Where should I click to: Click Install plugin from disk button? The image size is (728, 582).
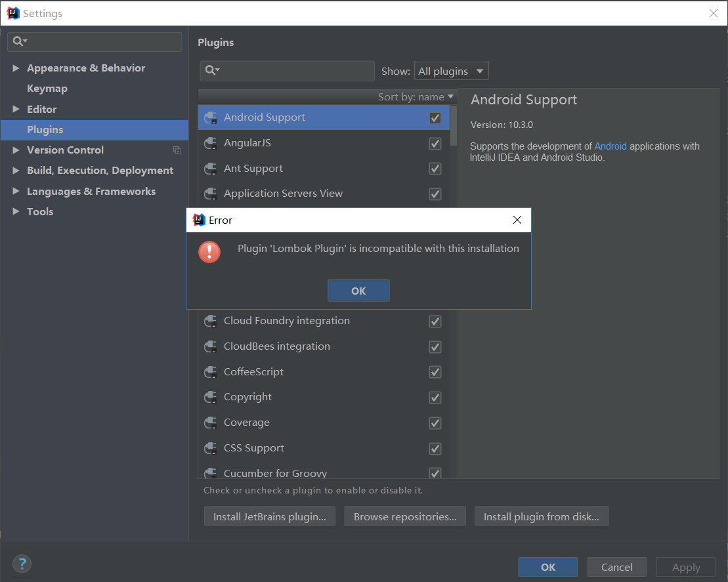(x=542, y=516)
